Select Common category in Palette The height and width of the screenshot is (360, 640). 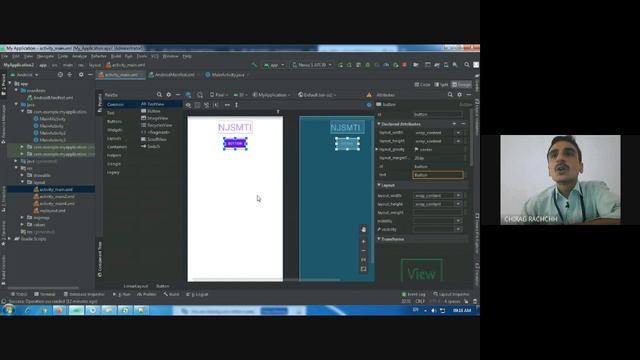[116, 104]
